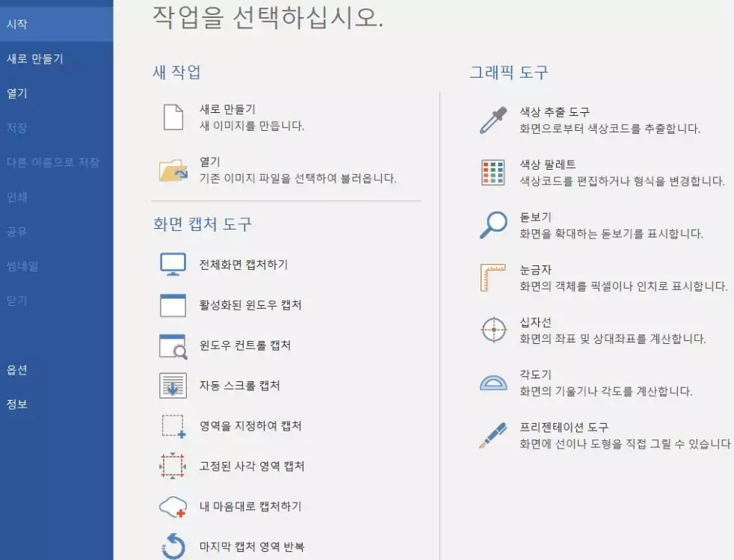
Task: Click the folder icon for 열기
Action: coord(173,170)
